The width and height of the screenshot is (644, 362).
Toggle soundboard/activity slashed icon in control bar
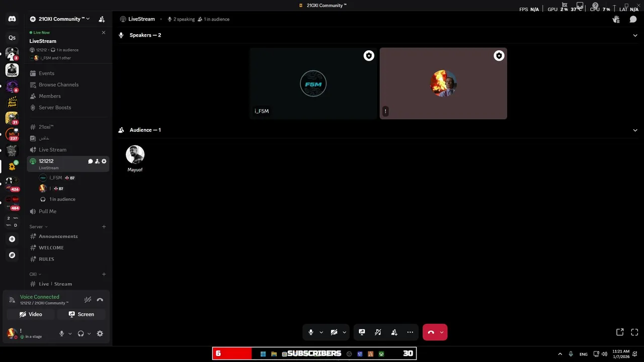(378, 332)
